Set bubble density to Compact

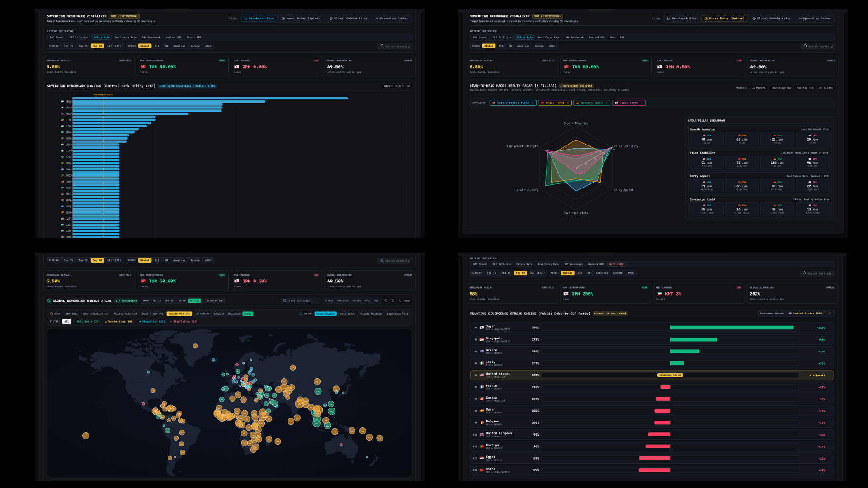(x=219, y=314)
